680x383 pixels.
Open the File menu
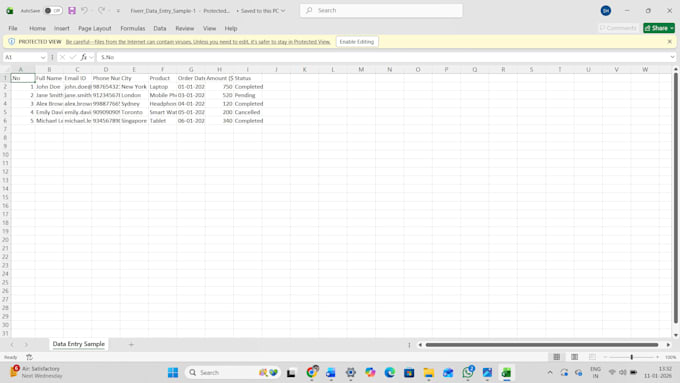[x=13, y=28]
